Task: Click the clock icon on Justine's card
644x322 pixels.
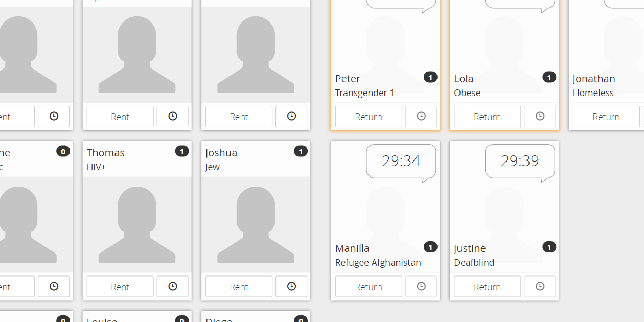Action: click(x=540, y=287)
